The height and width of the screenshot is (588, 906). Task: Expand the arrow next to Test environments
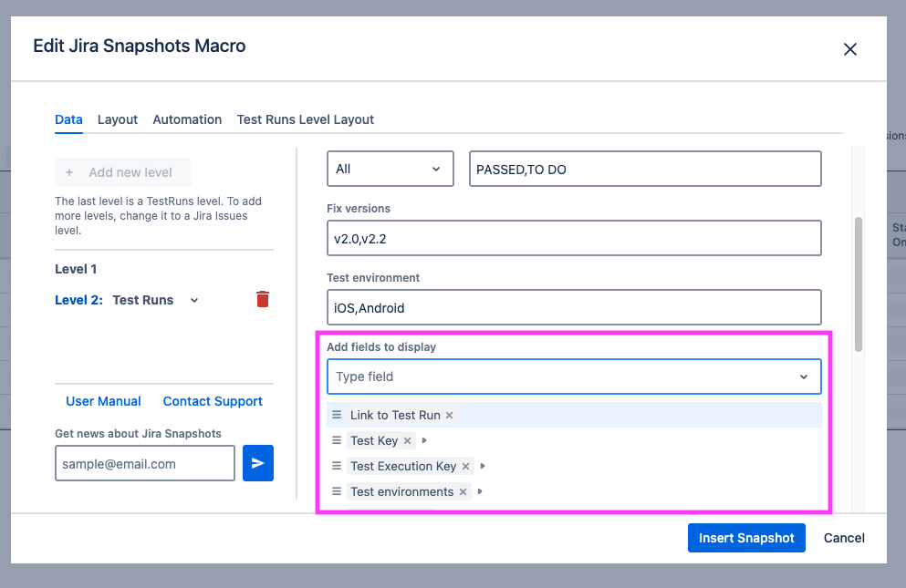480,491
